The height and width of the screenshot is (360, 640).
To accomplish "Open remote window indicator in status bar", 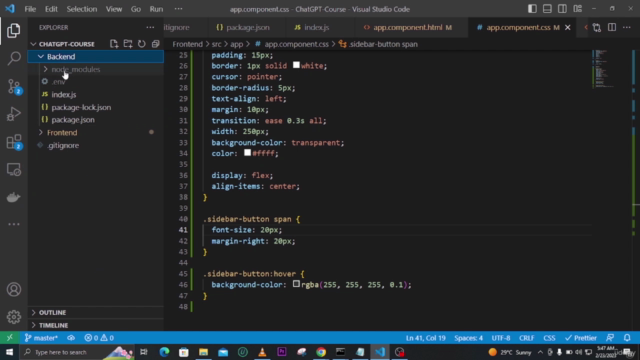I will click(x=10, y=338).
